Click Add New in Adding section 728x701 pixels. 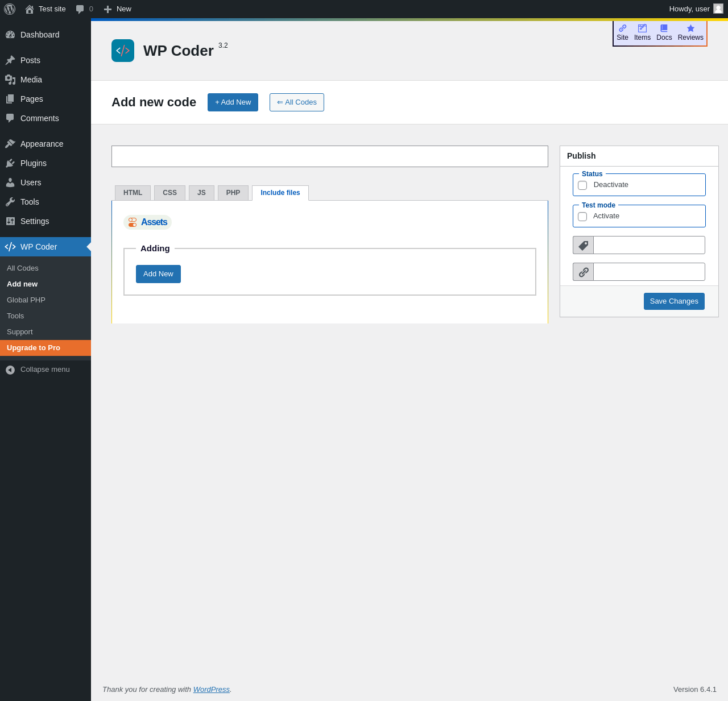click(x=158, y=274)
